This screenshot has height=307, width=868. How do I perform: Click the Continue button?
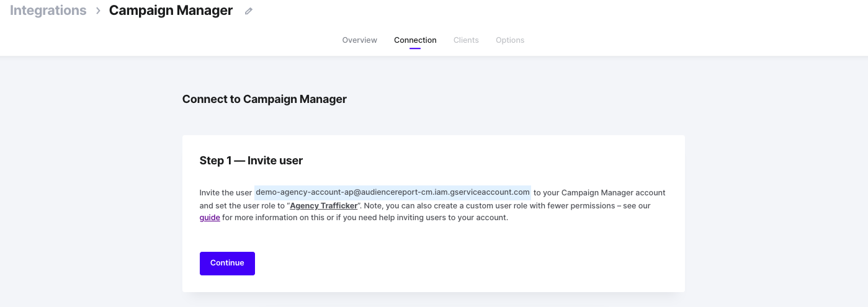[x=227, y=263]
